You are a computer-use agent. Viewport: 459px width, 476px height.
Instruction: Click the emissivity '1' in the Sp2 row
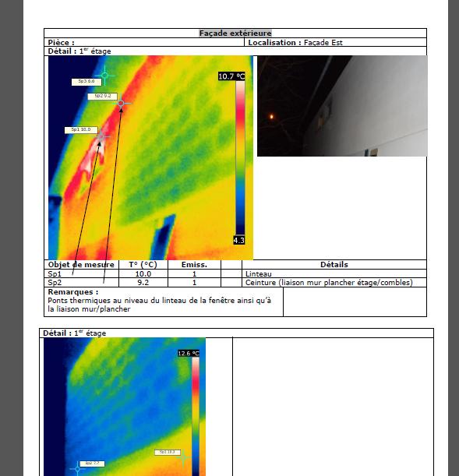[194, 283]
